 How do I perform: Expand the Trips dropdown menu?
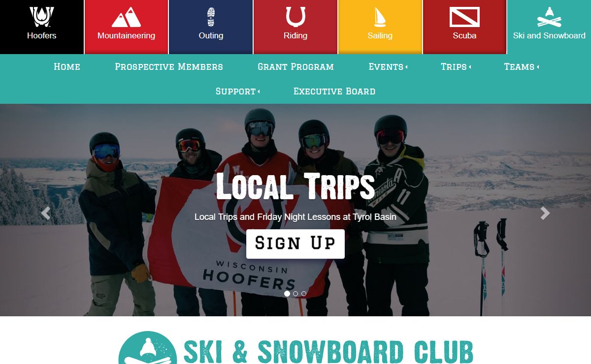coord(456,67)
